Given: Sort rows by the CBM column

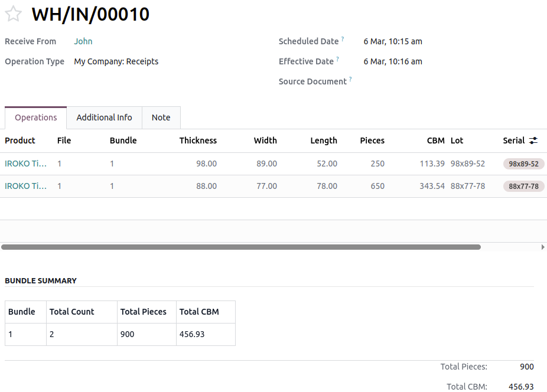Looking at the screenshot, I should click(435, 141).
